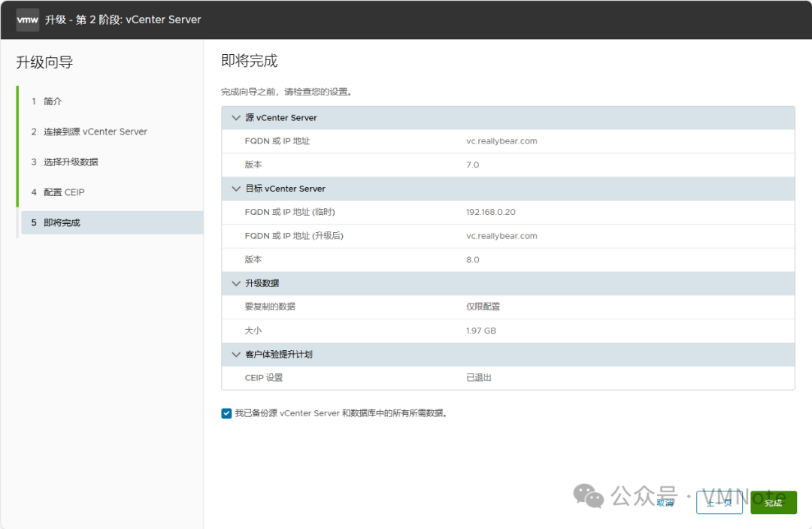Image resolution: width=812 pixels, height=529 pixels.
Task: Select the post-upgrade FQDN vc.reallybear.com
Action: (x=501, y=236)
